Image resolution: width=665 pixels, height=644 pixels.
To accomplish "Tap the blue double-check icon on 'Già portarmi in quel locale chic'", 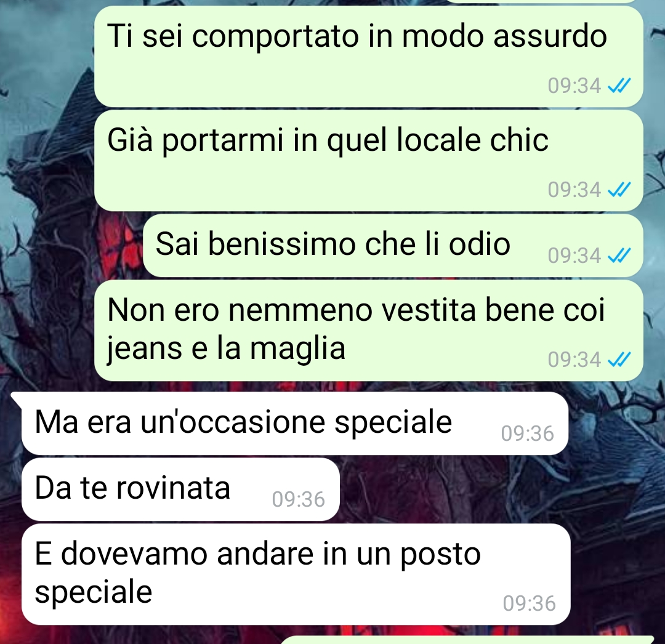I will coord(619,190).
